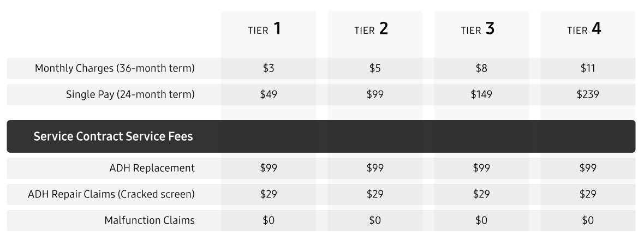The height and width of the screenshot is (240, 644).
Task: Select Tier 3's $0 Malfunction Claims fee
Action: point(481,220)
